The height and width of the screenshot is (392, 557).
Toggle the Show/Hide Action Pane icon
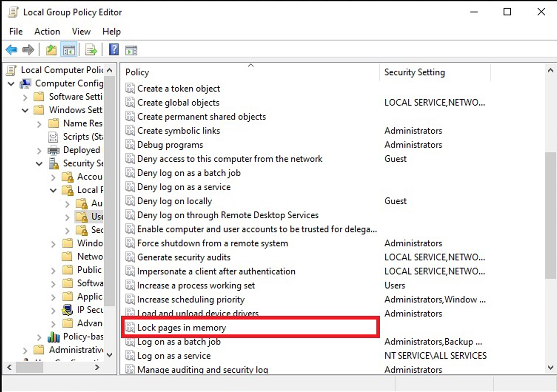coord(131,50)
